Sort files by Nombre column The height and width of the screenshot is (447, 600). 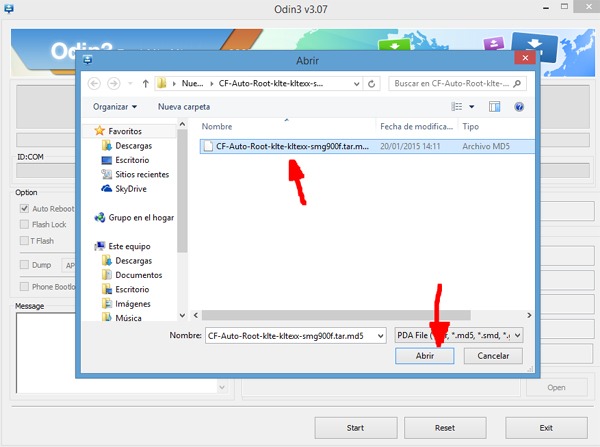[x=217, y=126]
